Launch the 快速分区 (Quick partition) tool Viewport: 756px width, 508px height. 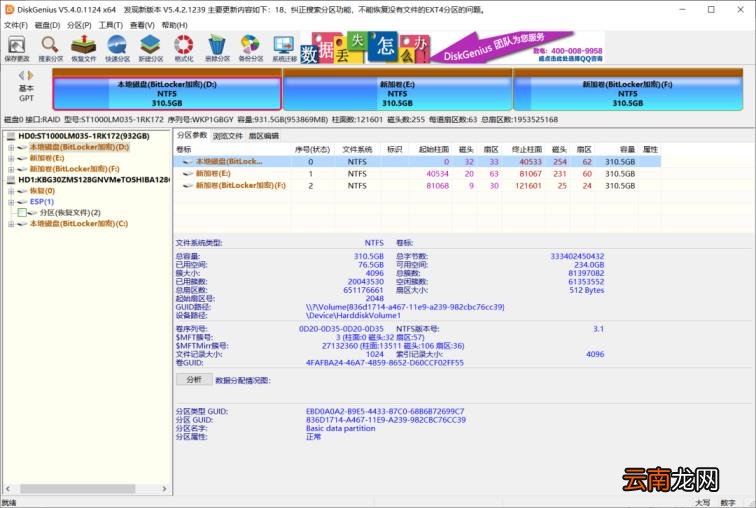(x=117, y=48)
